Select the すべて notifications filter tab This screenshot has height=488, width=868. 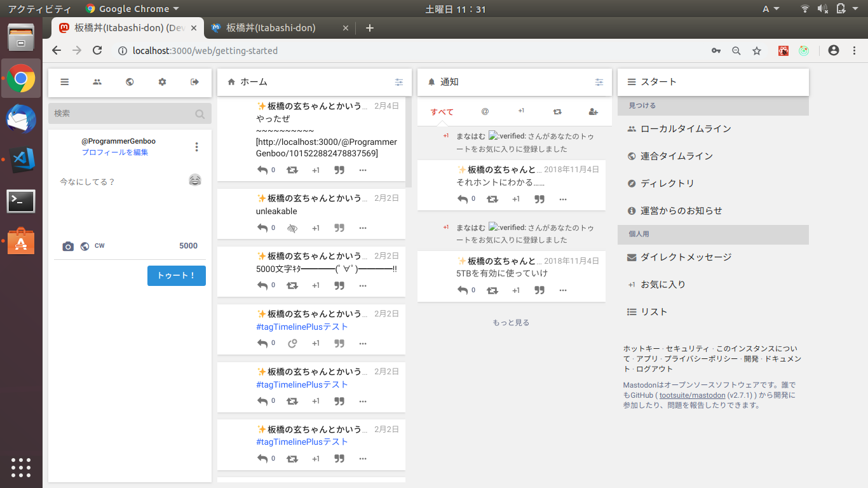pos(442,112)
